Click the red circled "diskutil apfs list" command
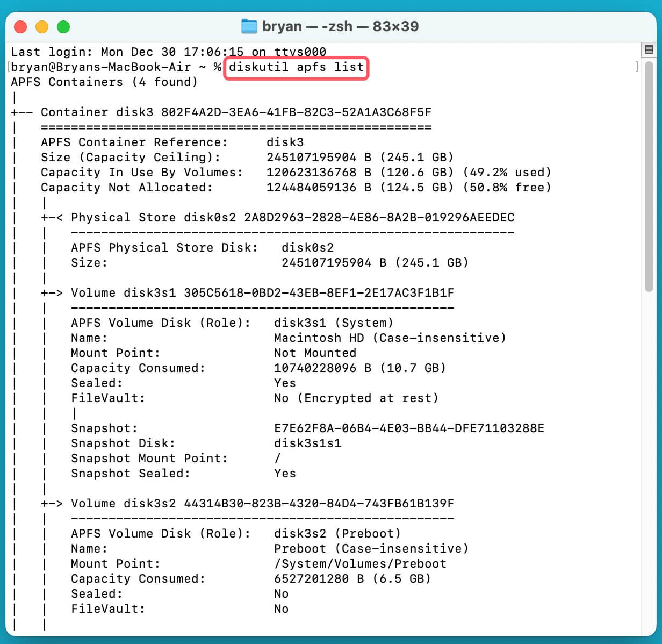Screen dimensions: 662x644 [295, 67]
